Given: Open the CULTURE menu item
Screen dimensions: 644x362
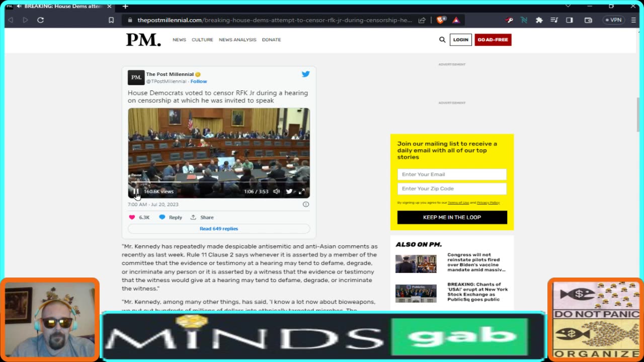Looking at the screenshot, I should pos(202,40).
